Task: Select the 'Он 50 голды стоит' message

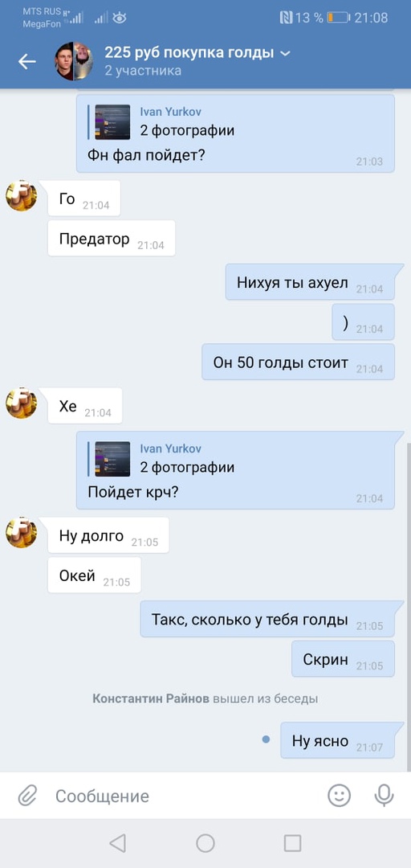Action: [298, 362]
